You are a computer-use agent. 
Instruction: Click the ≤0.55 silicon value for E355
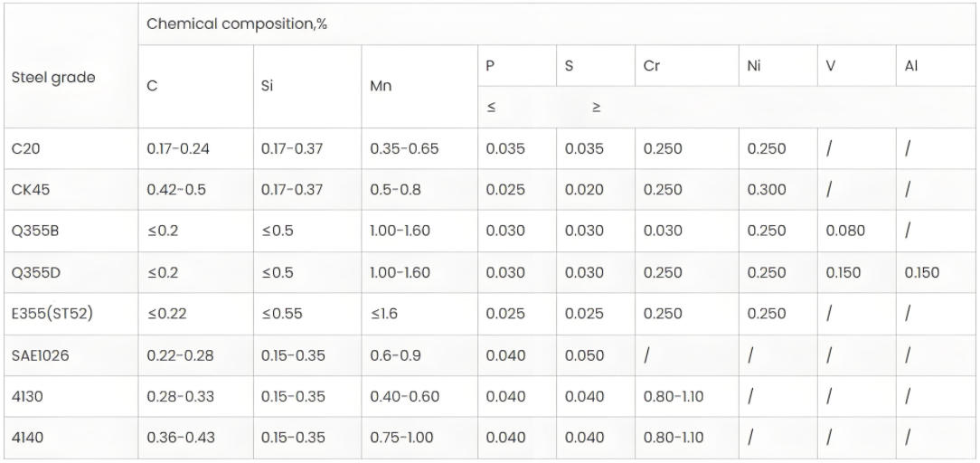[x=283, y=314]
